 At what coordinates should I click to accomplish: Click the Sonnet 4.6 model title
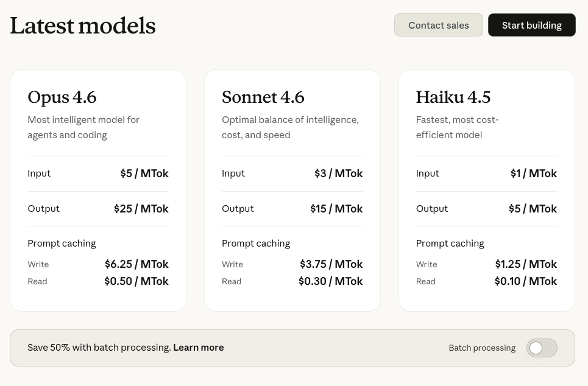[x=263, y=97]
